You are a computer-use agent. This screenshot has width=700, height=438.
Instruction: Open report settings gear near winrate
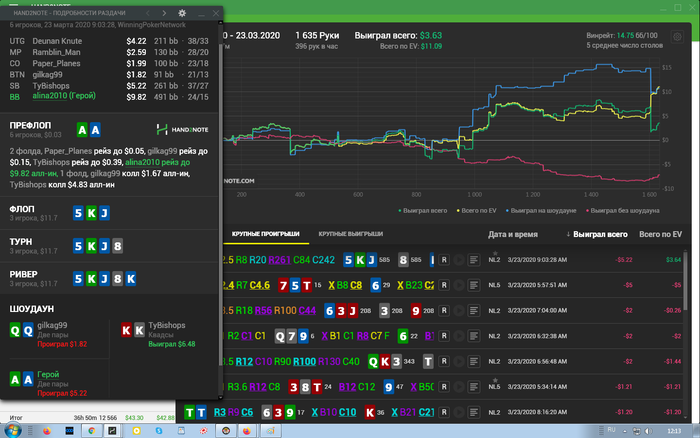click(677, 37)
